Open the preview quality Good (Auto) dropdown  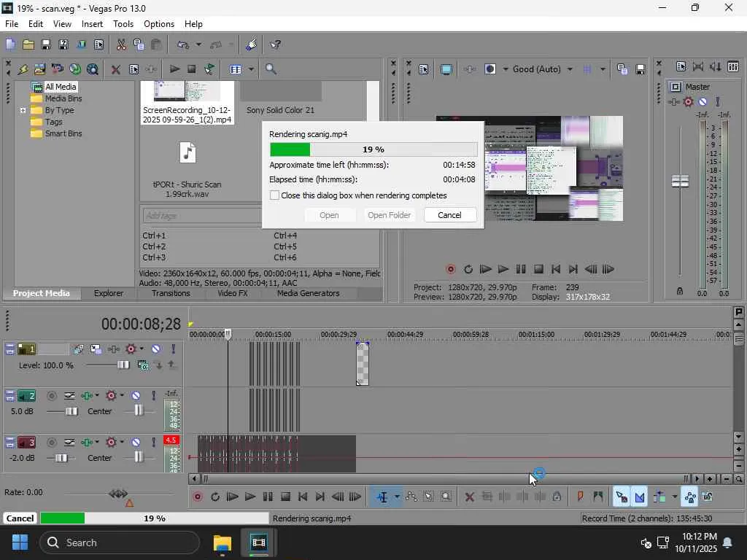pyautogui.click(x=570, y=69)
